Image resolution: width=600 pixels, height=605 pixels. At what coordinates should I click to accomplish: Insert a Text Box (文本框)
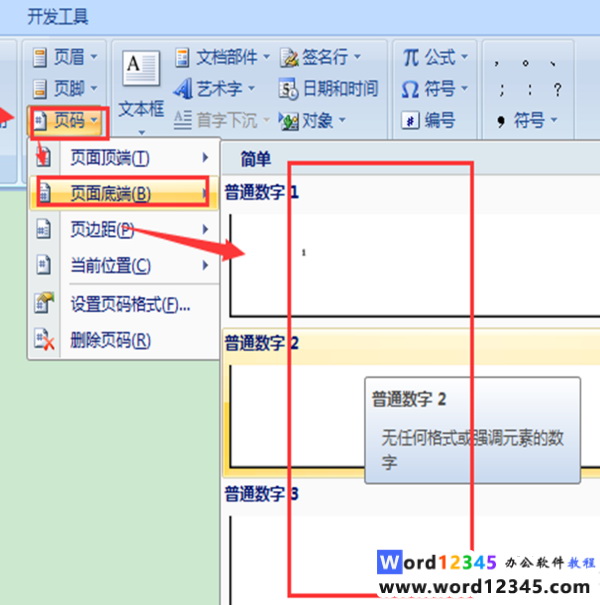141,91
